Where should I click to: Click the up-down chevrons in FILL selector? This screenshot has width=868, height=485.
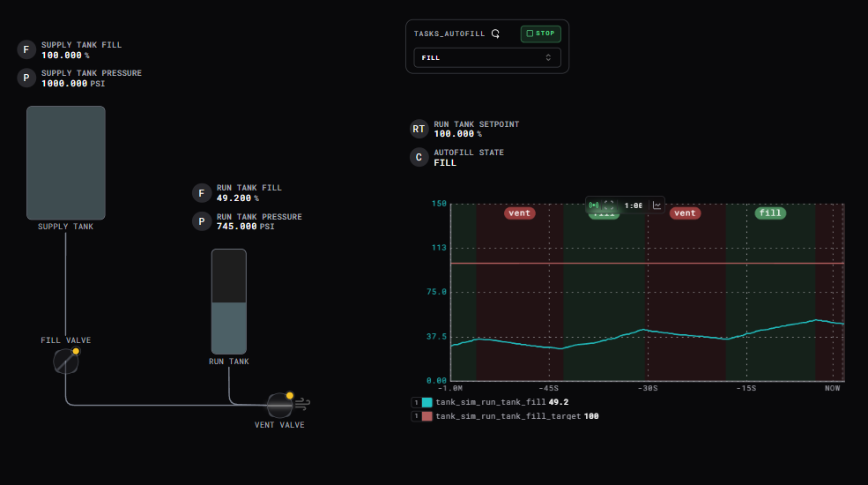548,57
